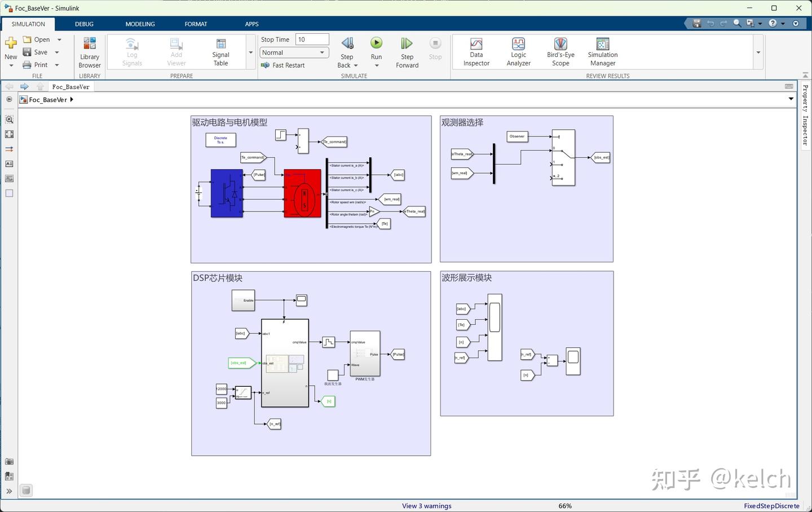This screenshot has width=812, height=512.
Task: Expand the Print dropdown arrow
Action: click(x=57, y=65)
